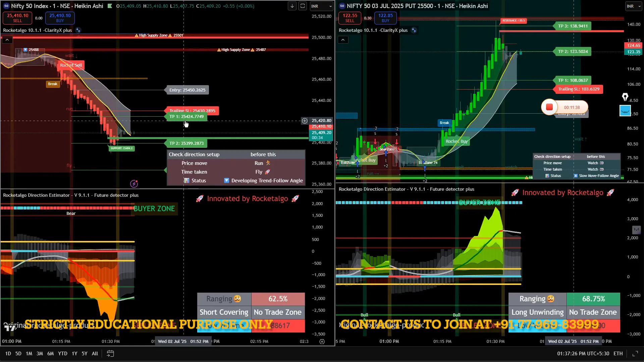This screenshot has height=362, width=644.
Task: Collapse right chart indicator legend chevron
Action: tap(343, 40)
